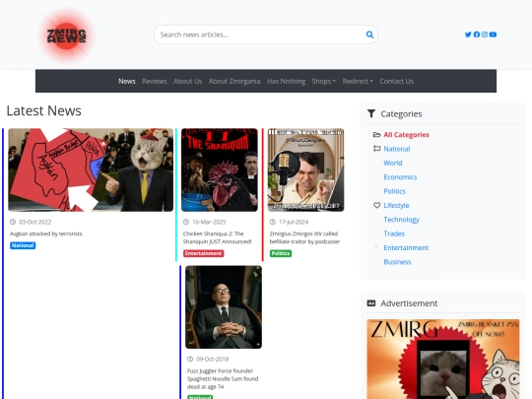This screenshot has width=532, height=399.
Task: Click the open folder icon beside All Categories
Action: [376, 135]
